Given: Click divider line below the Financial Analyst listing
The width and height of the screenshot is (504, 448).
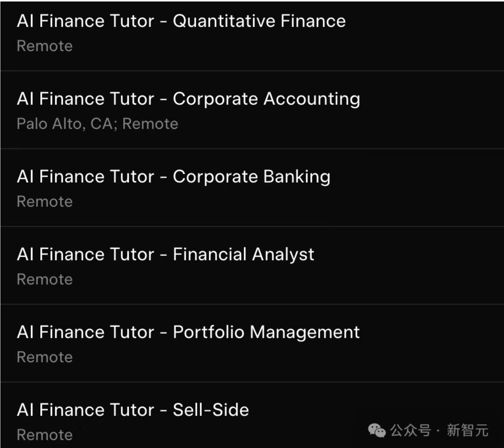Looking at the screenshot, I should point(252,304).
